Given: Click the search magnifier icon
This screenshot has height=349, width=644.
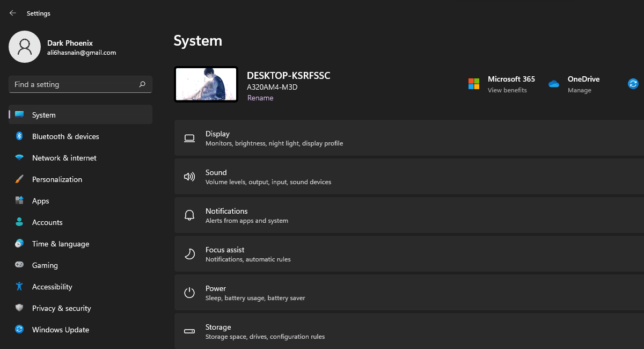Looking at the screenshot, I should point(142,84).
